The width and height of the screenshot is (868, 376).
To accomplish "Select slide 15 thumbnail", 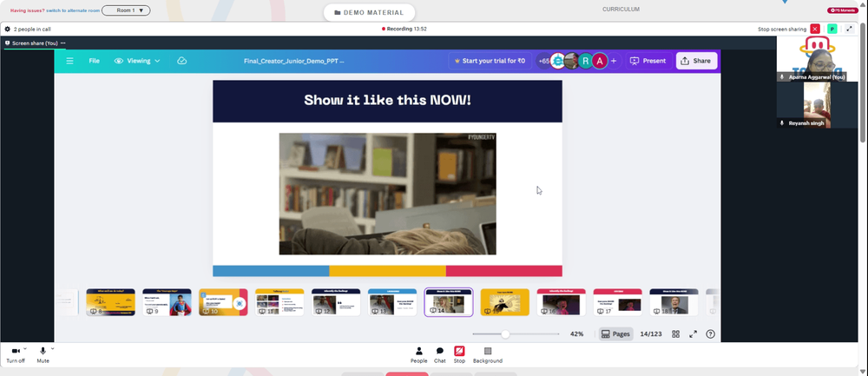I will pos(504,302).
